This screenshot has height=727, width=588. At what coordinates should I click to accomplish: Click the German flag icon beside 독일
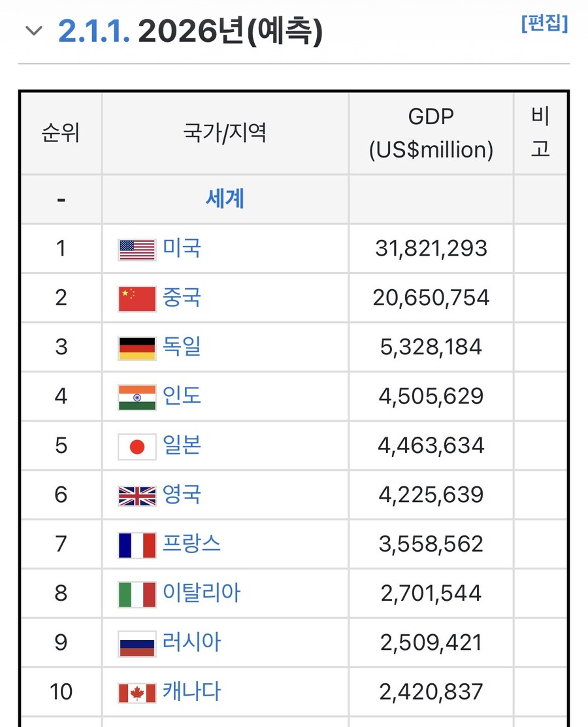click(x=135, y=347)
